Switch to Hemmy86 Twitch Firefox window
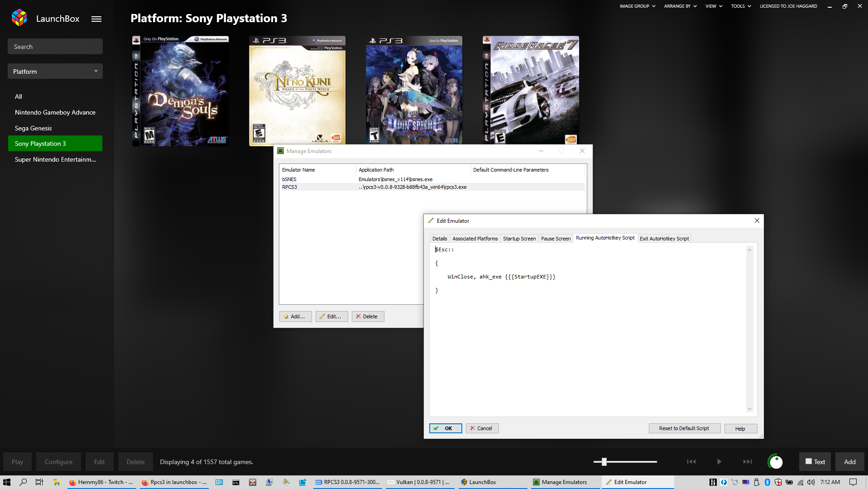 (101, 482)
